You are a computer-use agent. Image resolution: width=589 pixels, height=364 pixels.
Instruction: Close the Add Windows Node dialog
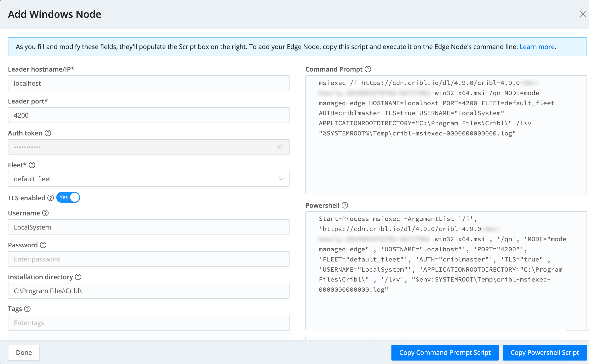coord(583,14)
